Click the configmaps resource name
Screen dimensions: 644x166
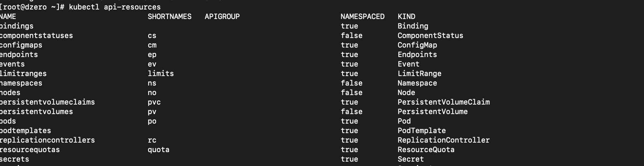coord(21,45)
